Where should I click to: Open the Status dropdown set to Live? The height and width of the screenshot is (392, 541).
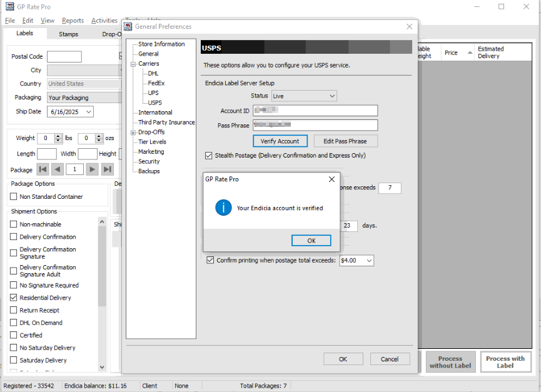(x=304, y=96)
